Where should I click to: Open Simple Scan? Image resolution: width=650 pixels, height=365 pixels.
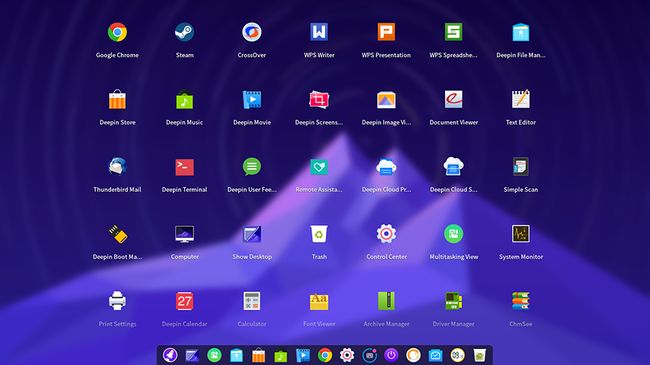click(x=521, y=167)
